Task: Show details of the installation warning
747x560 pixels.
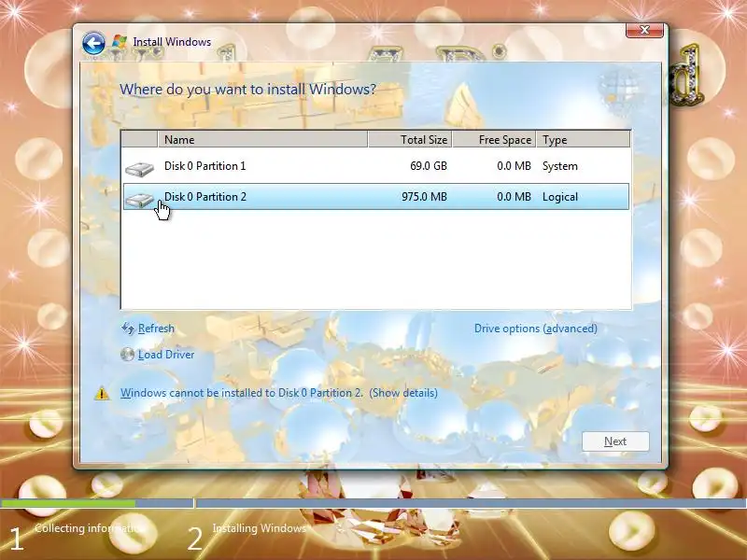Action: pos(403,393)
